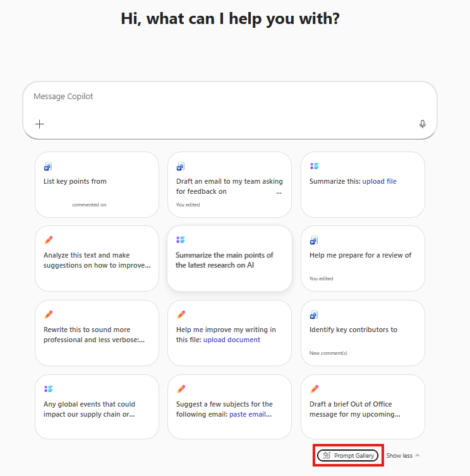Click pencil icon on 'Draft a brief Out of Office' card

click(x=315, y=389)
